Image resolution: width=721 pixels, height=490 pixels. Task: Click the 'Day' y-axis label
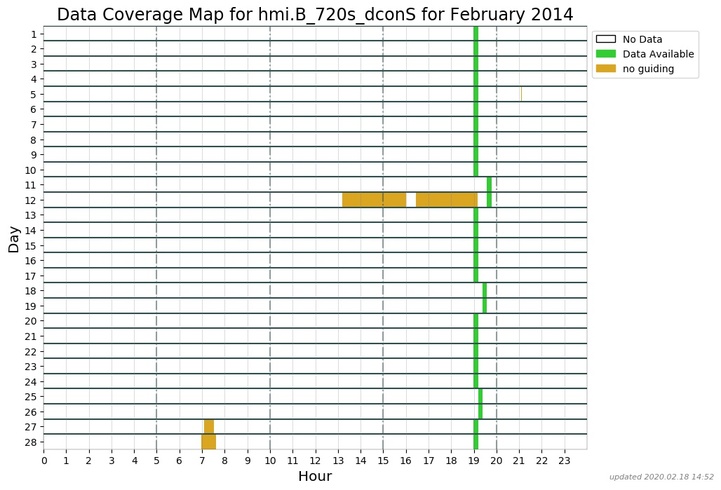[x=14, y=238]
